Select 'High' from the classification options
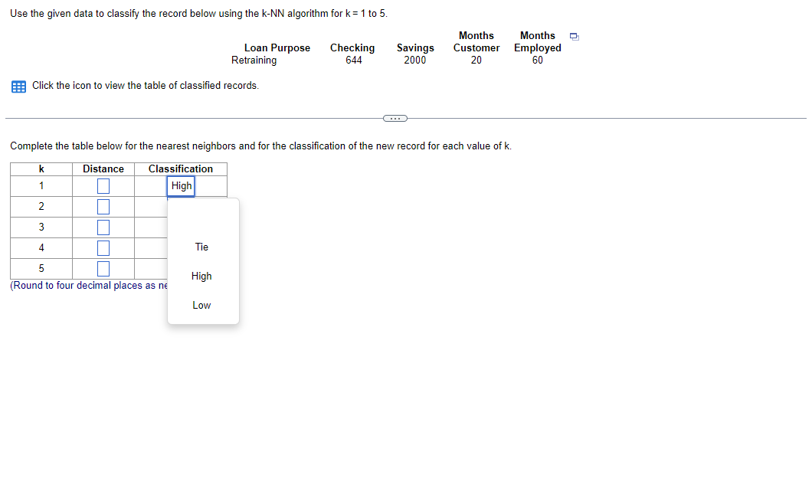Viewport: 812px width, 504px height. point(201,276)
